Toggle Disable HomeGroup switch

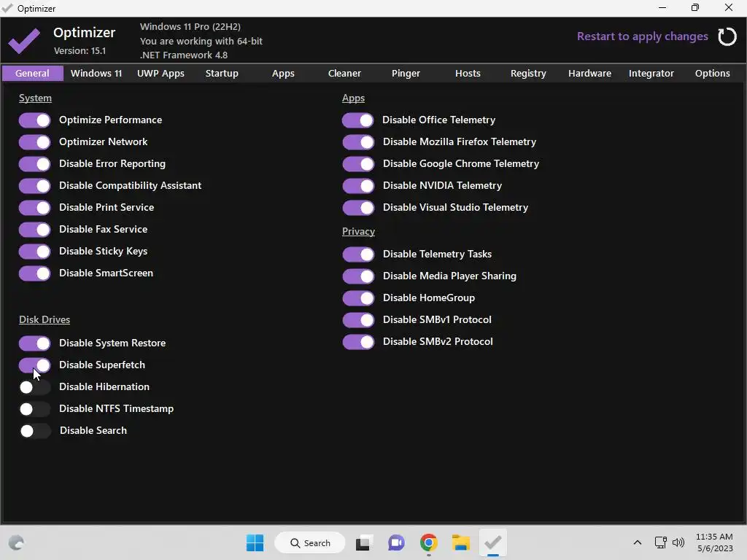[x=358, y=298]
